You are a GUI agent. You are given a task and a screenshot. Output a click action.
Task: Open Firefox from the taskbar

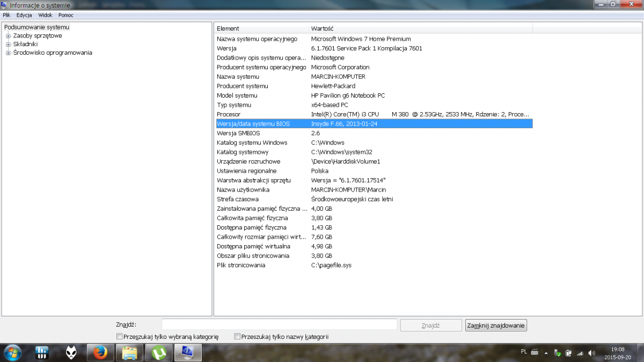pyautogui.click(x=100, y=352)
